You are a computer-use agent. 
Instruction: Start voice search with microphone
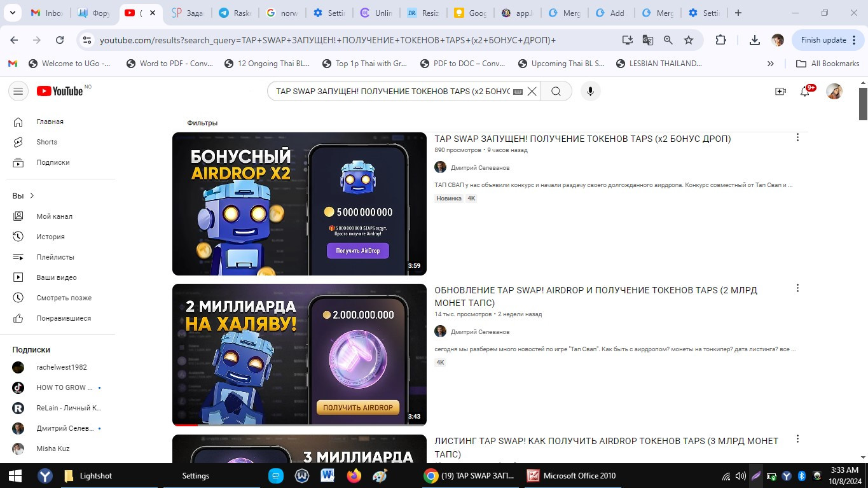pyautogui.click(x=590, y=91)
